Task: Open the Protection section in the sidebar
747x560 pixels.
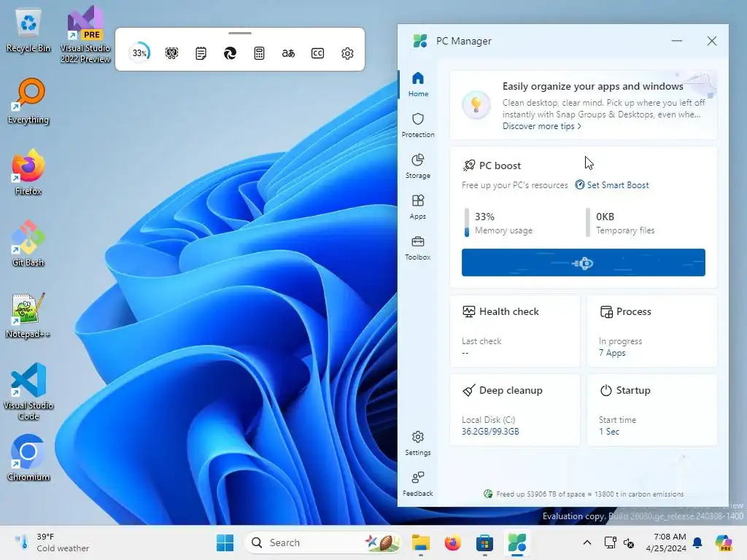Action: pyautogui.click(x=418, y=125)
